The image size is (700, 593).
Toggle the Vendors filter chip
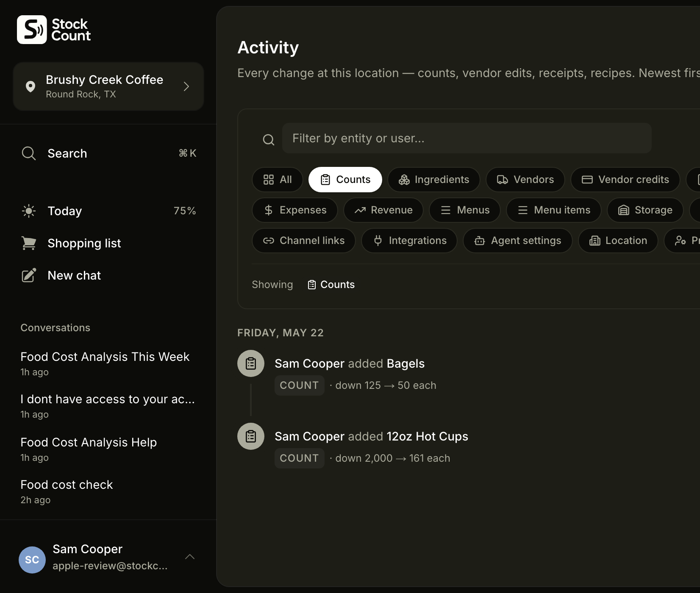(525, 180)
